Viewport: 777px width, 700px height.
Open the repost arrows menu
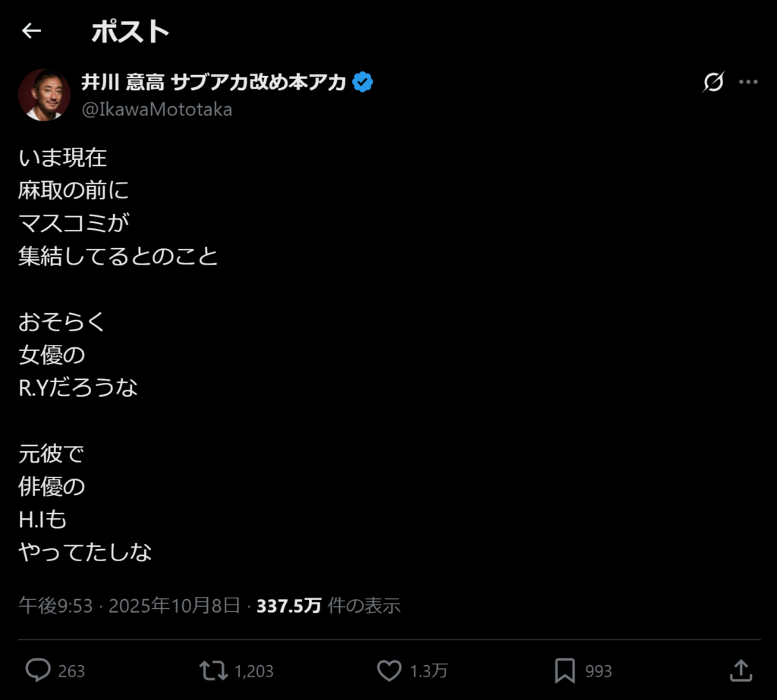click(x=212, y=670)
